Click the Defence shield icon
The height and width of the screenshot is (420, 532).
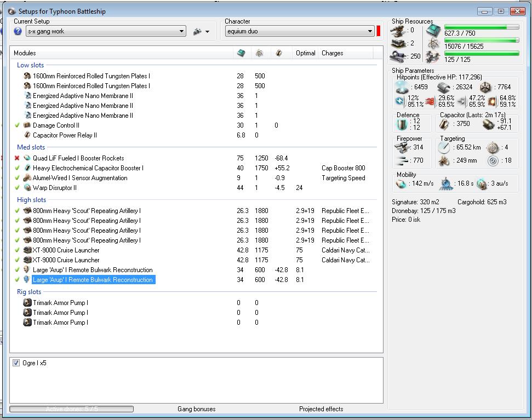(x=402, y=125)
